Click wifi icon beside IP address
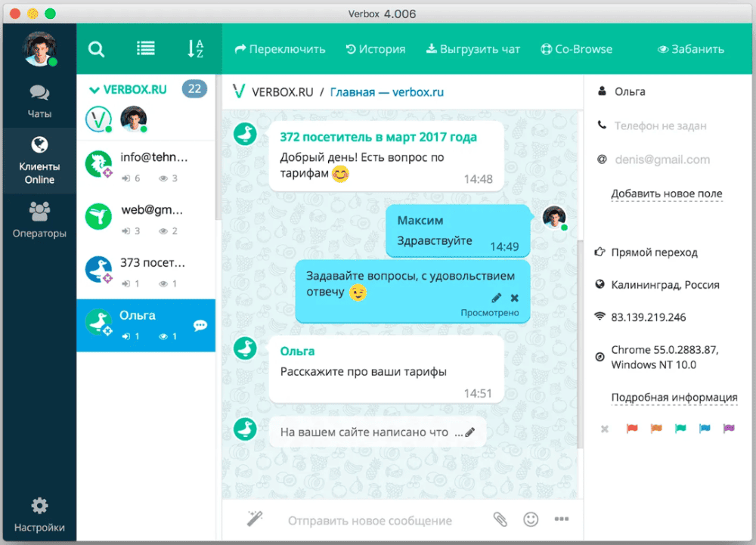Screen dimensions: 756x545 coord(600,316)
